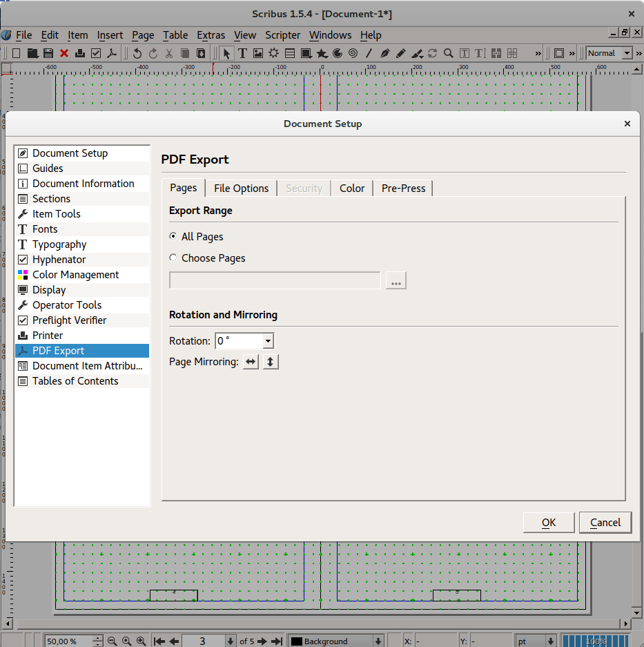
Task: Open the Pre-Press tab
Action: (x=403, y=188)
